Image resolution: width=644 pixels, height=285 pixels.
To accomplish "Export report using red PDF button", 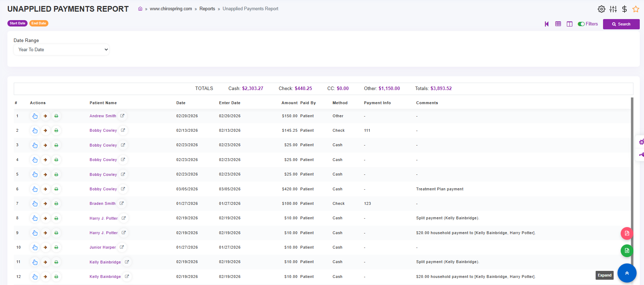I will [627, 233].
